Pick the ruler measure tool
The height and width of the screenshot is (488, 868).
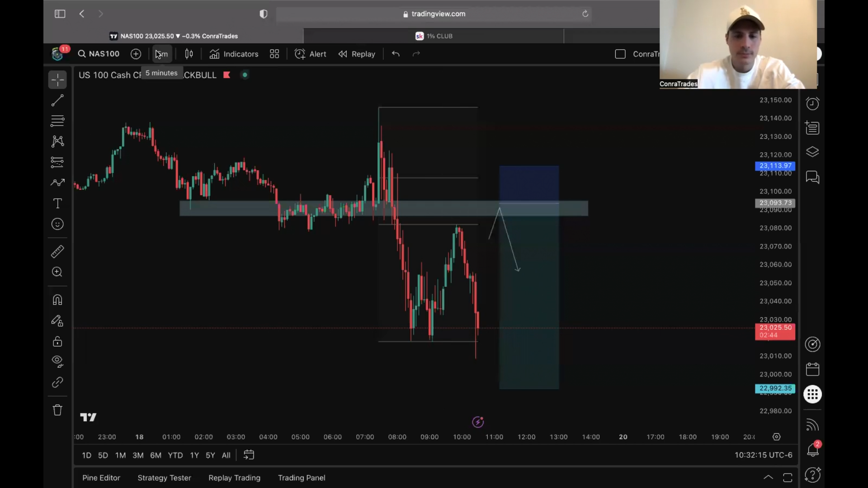57,251
